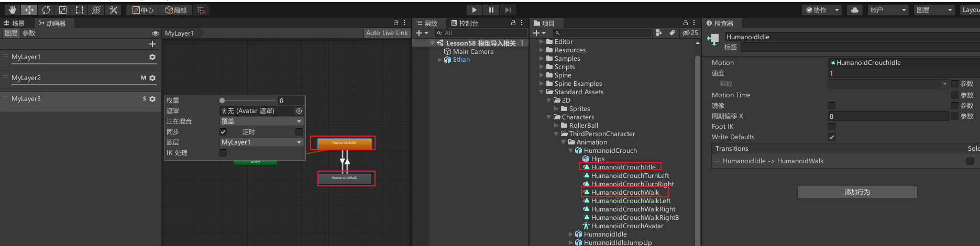Expand the Ethan object in Hierarchy
Screen dimensions: 980x246
coord(439,60)
